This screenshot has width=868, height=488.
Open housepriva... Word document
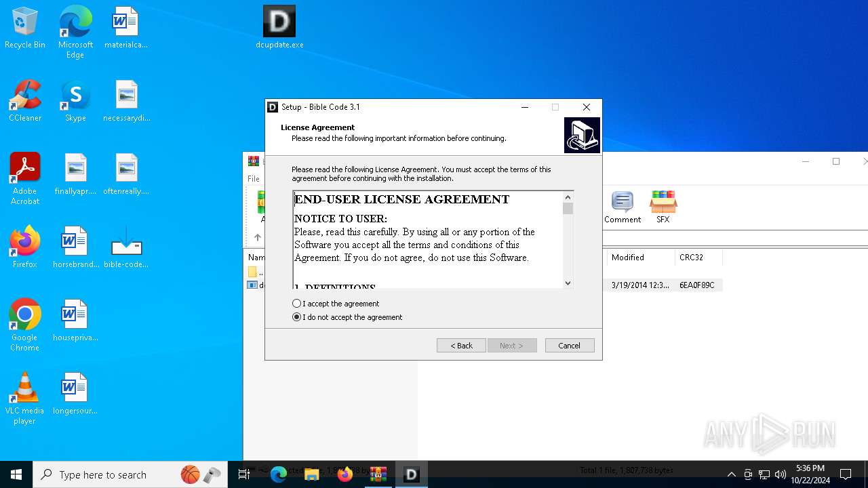[75, 321]
